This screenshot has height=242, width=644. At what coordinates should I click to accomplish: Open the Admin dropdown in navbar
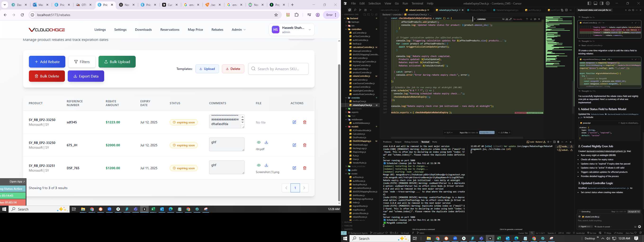238,30
